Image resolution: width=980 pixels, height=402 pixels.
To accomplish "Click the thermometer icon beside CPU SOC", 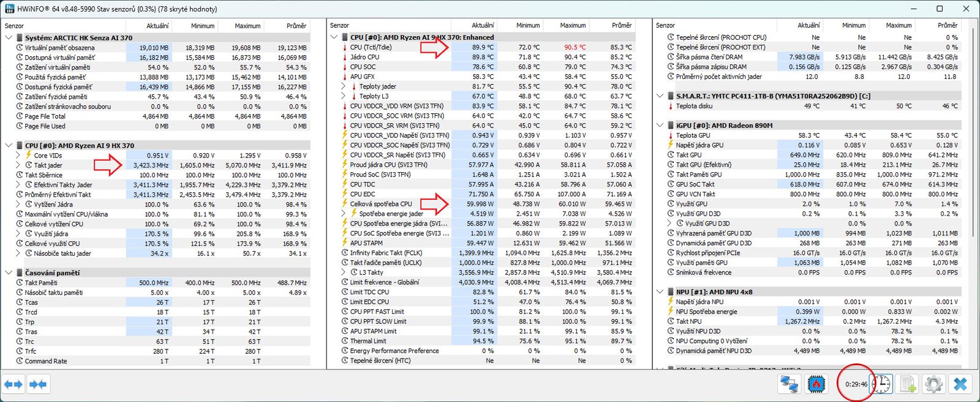I will coord(345,67).
